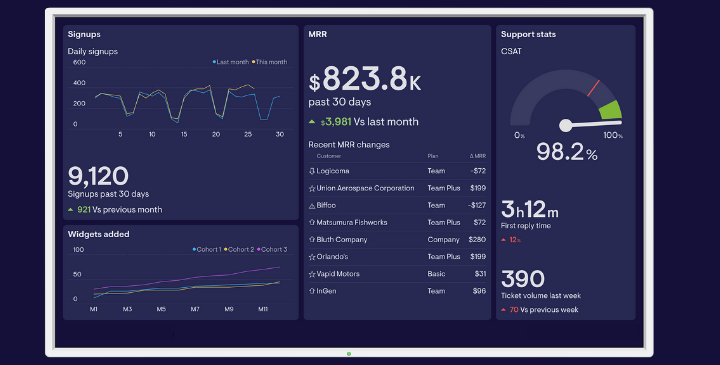The image size is (720, 365).
Task: Click the First reply time label
Action: coord(526,226)
